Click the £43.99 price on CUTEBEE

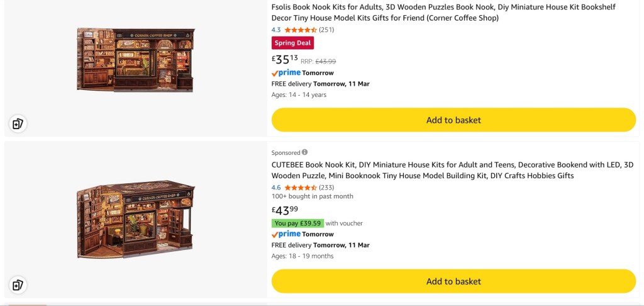tap(284, 210)
